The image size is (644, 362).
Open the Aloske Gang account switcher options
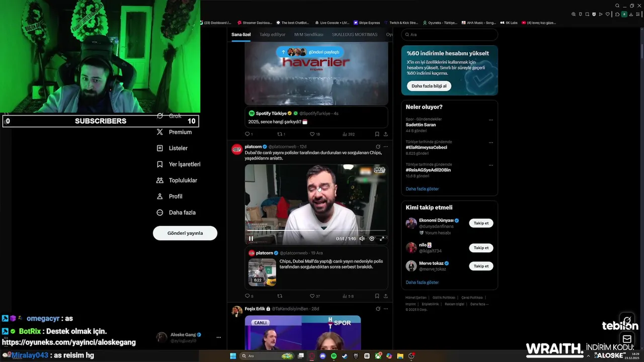pos(218,337)
